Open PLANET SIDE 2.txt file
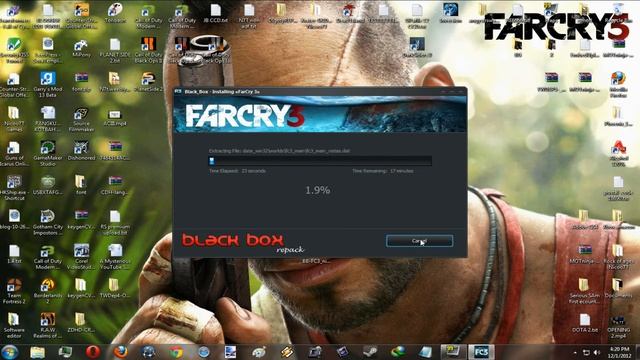 coord(115,50)
